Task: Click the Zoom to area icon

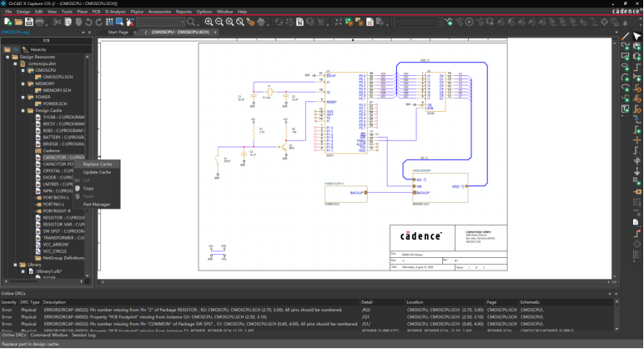Action: click(x=229, y=22)
